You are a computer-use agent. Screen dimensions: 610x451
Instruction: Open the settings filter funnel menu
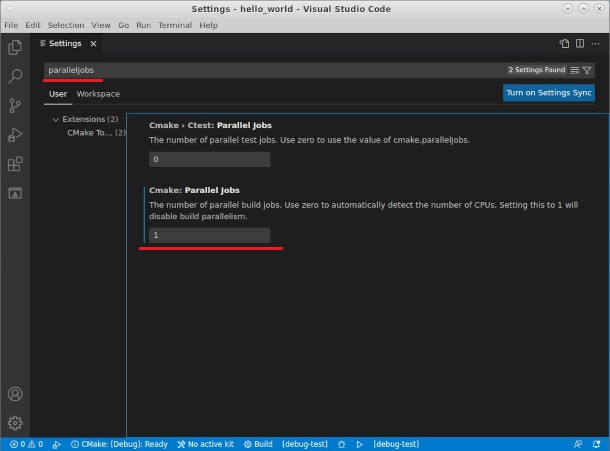click(x=587, y=70)
